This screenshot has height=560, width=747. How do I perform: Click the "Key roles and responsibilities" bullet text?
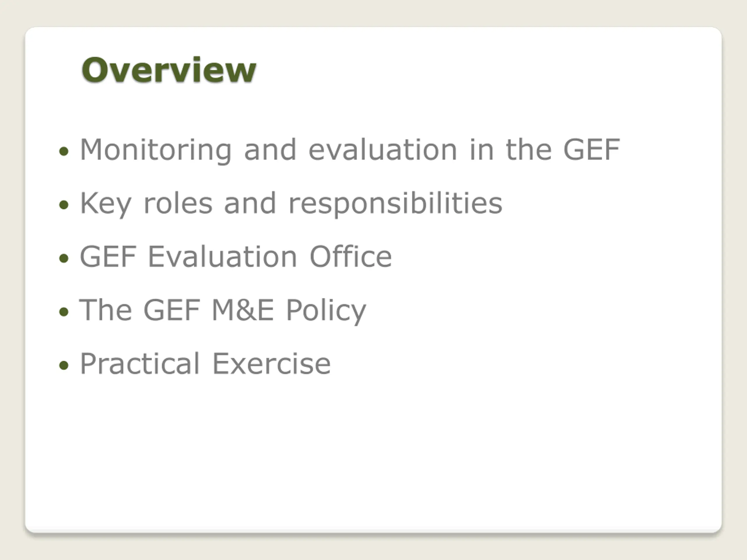pyautogui.click(x=291, y=203)
